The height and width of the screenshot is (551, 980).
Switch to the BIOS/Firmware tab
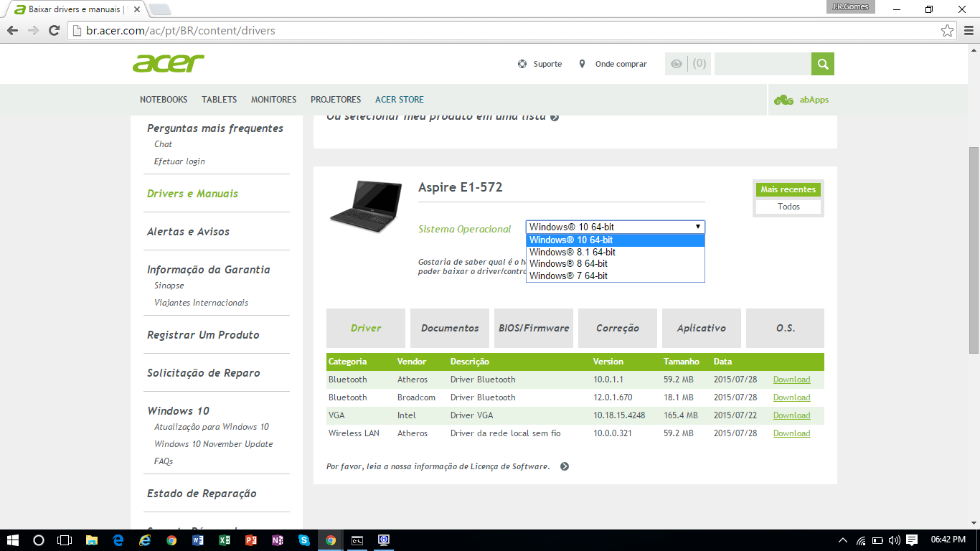pyautogui.click(x=534, y=328)
